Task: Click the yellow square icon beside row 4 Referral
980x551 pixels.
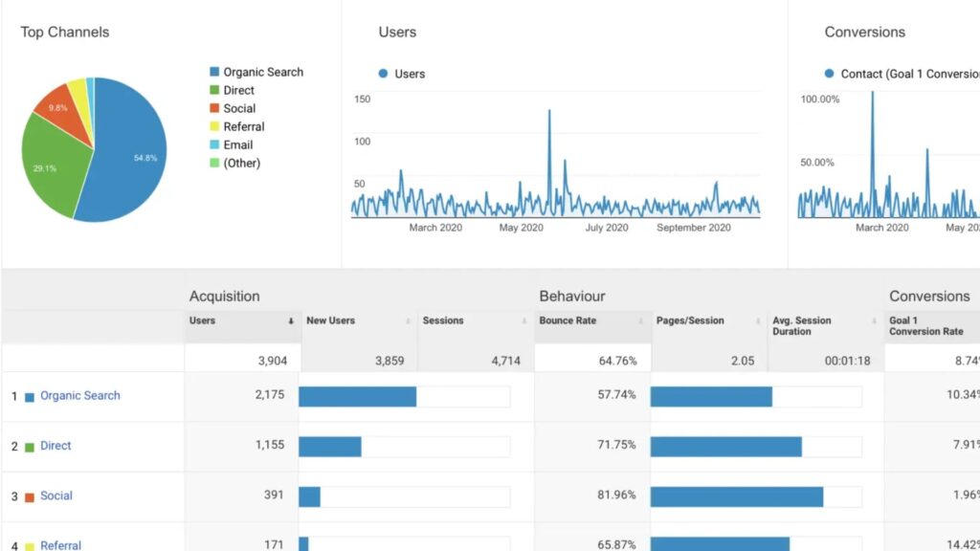Action: click(30, 544)
